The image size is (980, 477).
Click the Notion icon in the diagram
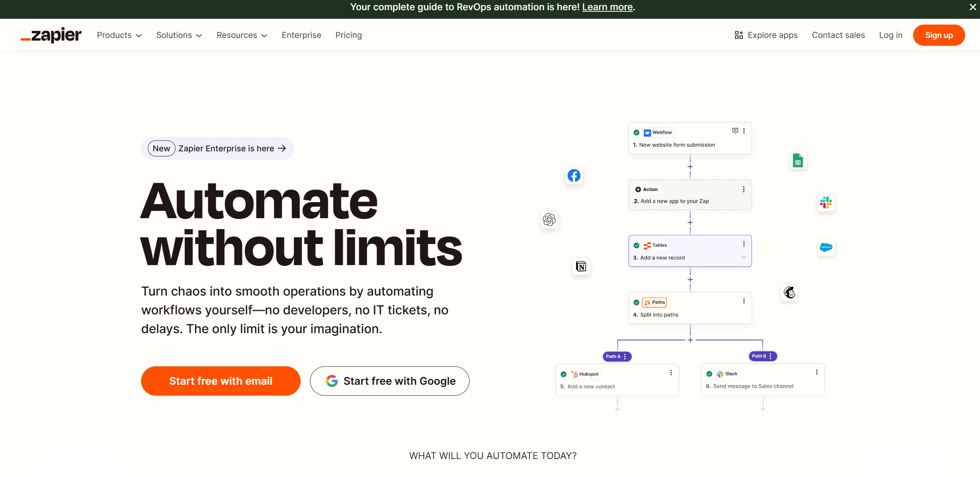pyautogui.click(x=581, y=266)
